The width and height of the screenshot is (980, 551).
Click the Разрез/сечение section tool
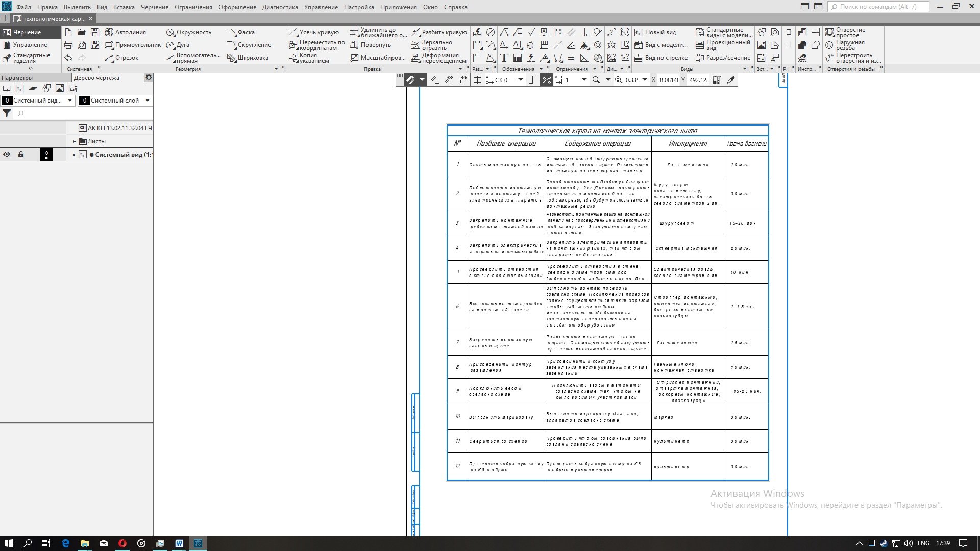(723, 58)
